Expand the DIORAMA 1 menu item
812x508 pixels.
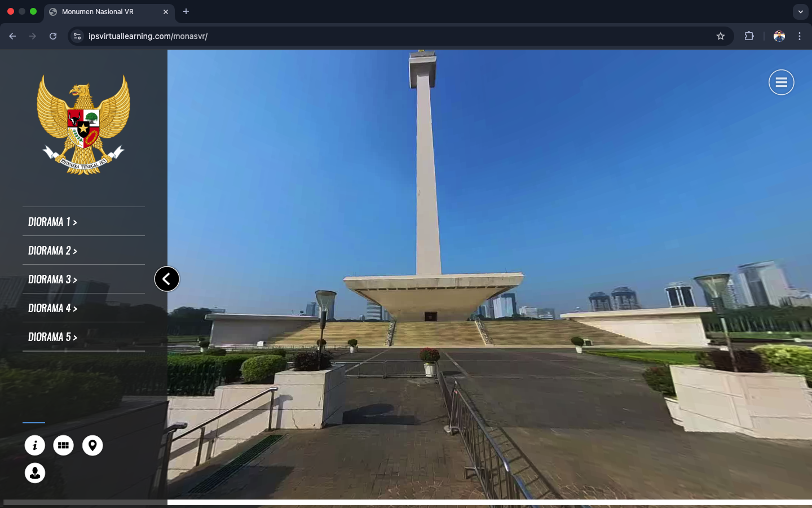[x=52, y=222]
